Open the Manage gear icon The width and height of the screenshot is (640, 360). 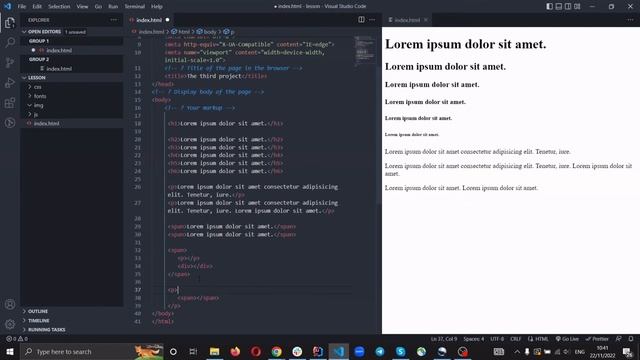coord(10,324)
